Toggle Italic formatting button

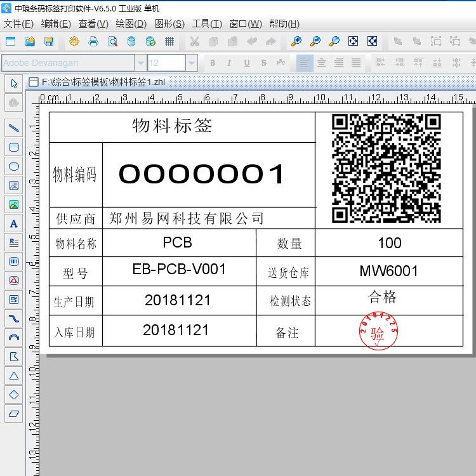[x=229, y=63]
